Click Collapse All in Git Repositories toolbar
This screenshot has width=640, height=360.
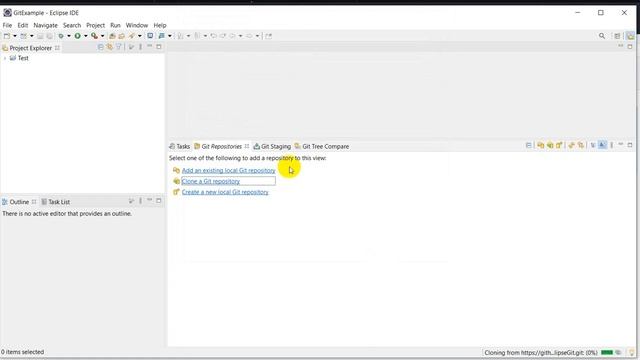(x=529, y=145)
